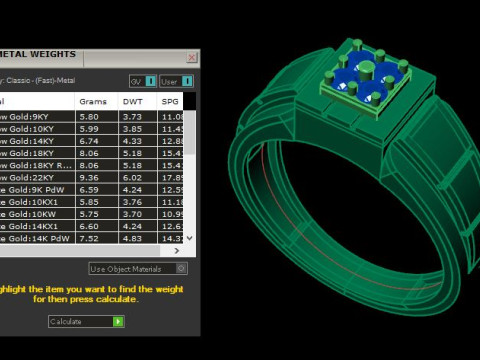Click the SPG column header
The image size is (480, 360).
point(170,101)
